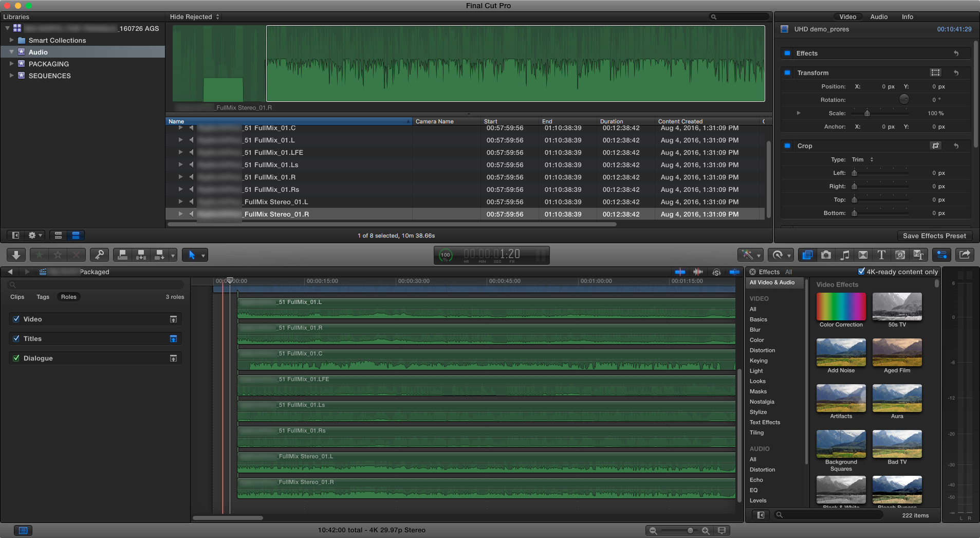Screen dimensions: 980x538
Task: Expand the SEQUENCES event
Action: click(11, 76)
